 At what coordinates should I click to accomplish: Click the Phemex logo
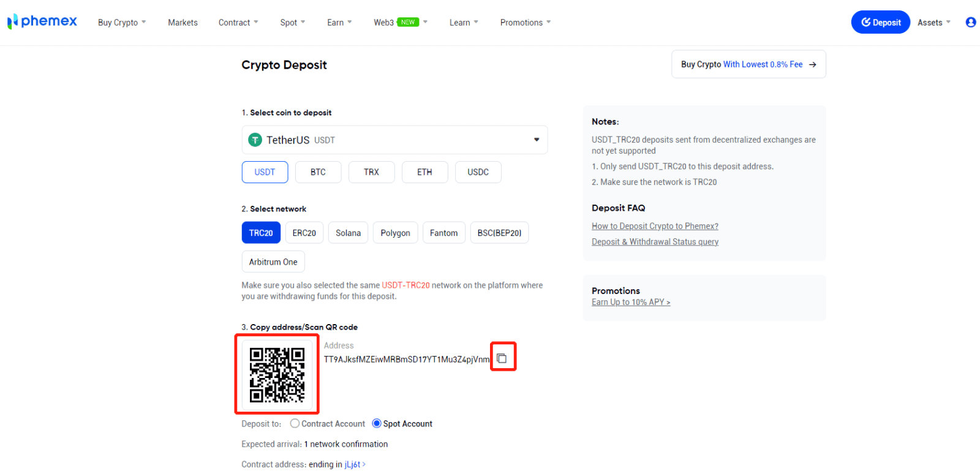click(42, 22)
